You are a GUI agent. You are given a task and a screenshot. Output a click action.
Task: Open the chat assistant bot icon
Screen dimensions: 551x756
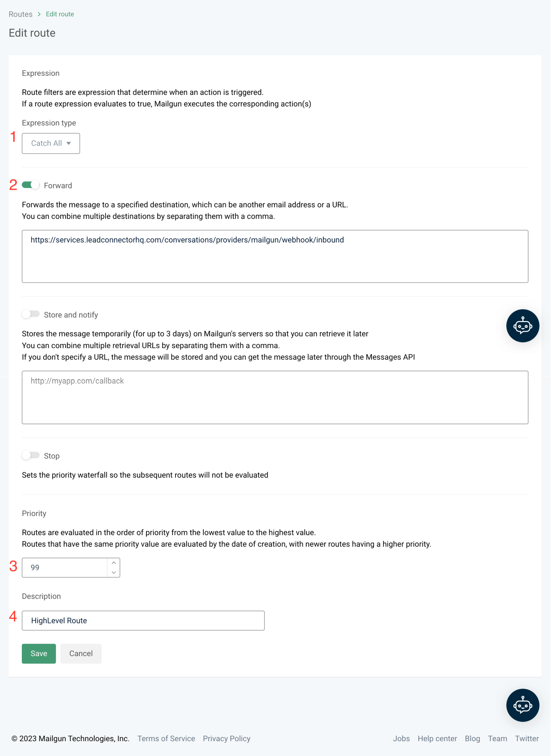pyautogui.click(x=522, y=326)
